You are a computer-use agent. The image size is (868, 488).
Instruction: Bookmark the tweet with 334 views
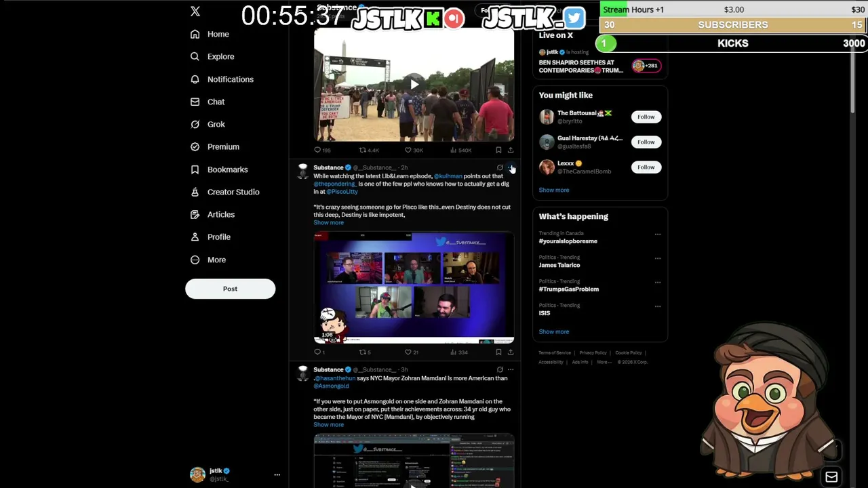[498, 352]
